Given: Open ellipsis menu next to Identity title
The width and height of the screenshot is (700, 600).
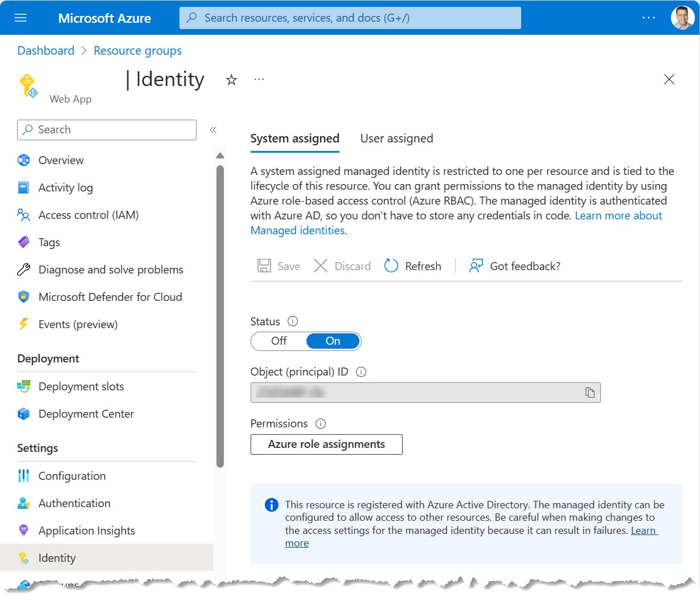Looking at the screenshot, I should 259,79.
